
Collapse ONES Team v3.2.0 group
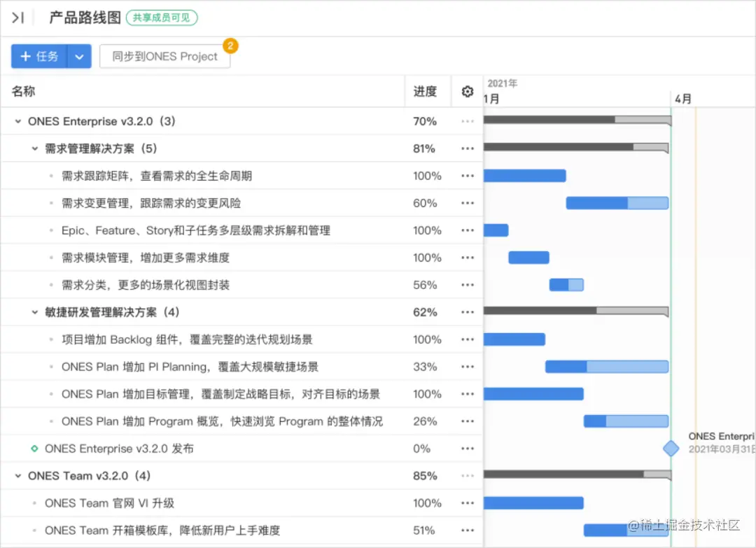click(18, 476)
